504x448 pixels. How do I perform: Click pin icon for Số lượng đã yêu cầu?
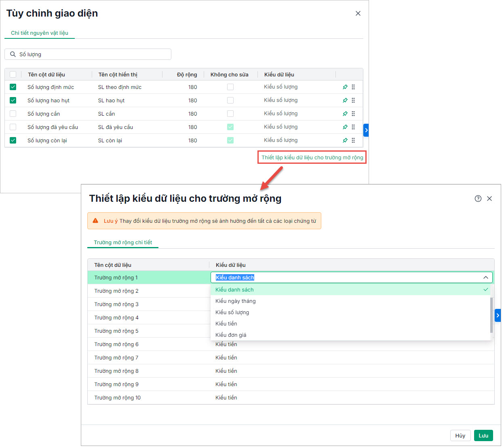pos(345,127)
